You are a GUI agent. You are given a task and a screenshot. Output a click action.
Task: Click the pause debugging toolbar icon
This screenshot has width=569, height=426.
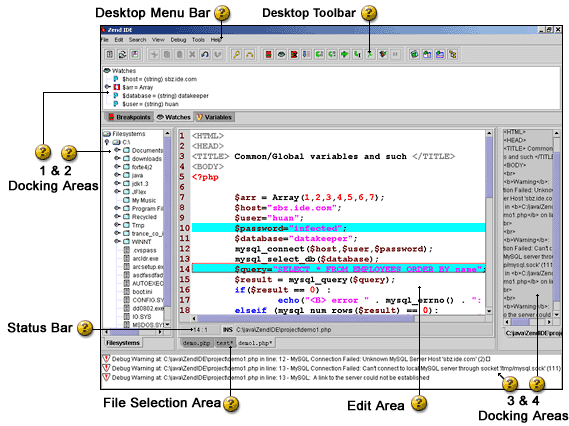tap(395, 54)
